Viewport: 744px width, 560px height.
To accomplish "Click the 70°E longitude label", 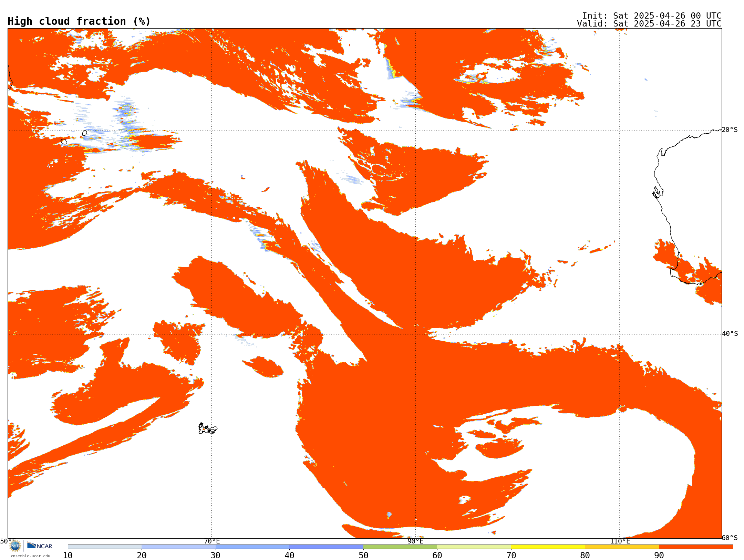I will pyautogui.click(x=212, y=541).
